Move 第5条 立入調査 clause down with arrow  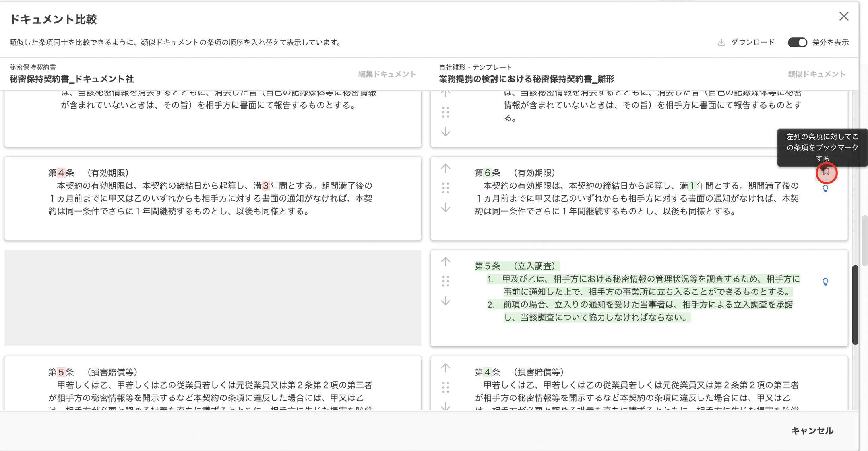[x=446, y=301]
